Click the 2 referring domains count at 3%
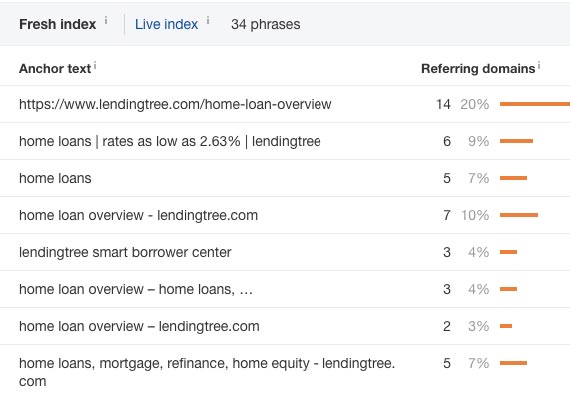This screenshot has width=570, height=398. point(447,326)
